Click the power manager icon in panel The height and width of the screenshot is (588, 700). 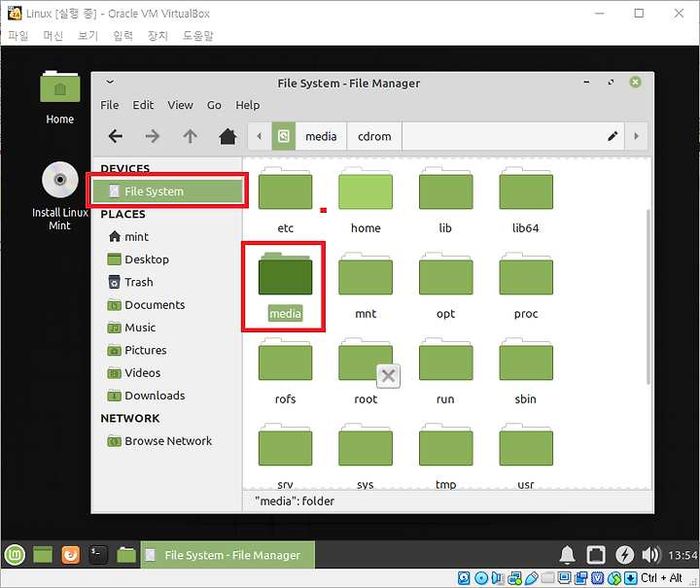(624, 555)
